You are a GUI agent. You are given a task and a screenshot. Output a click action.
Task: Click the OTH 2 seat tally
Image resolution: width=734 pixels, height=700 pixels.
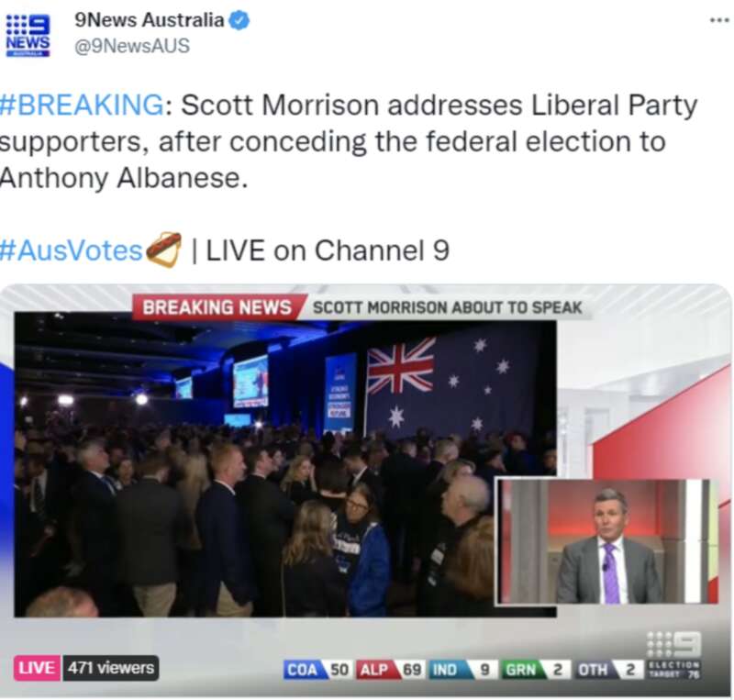tap(608, 670)
